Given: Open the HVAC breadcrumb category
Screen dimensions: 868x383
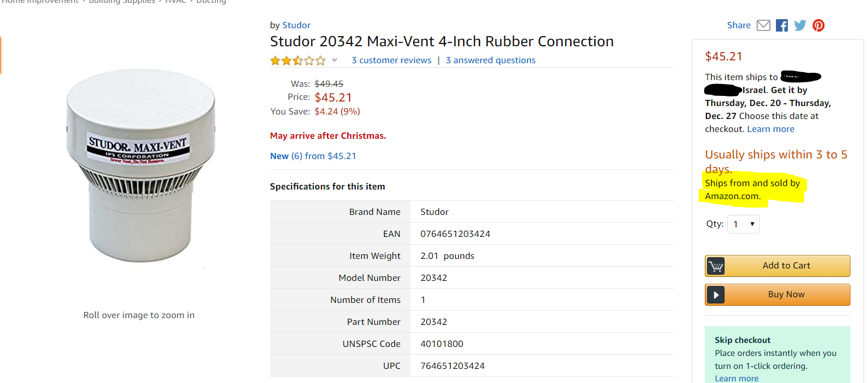Looking at the screenshot, I should [x=176, y=2].
